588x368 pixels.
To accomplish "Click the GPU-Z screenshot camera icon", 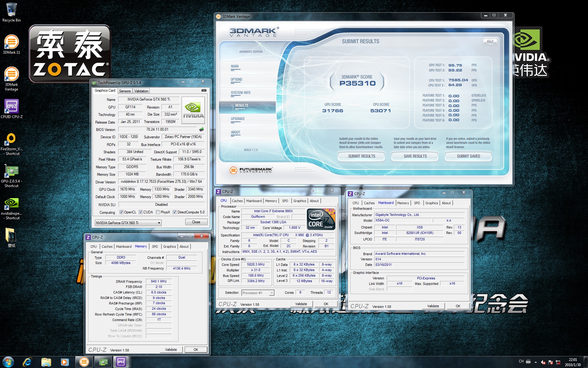I will [x=204, y=90].
